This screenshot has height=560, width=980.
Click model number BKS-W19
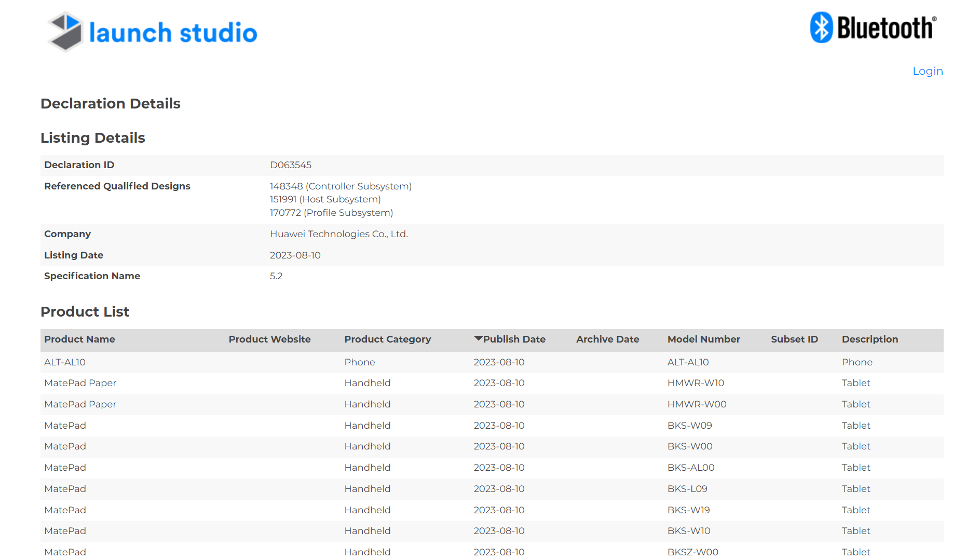(688, 510)
